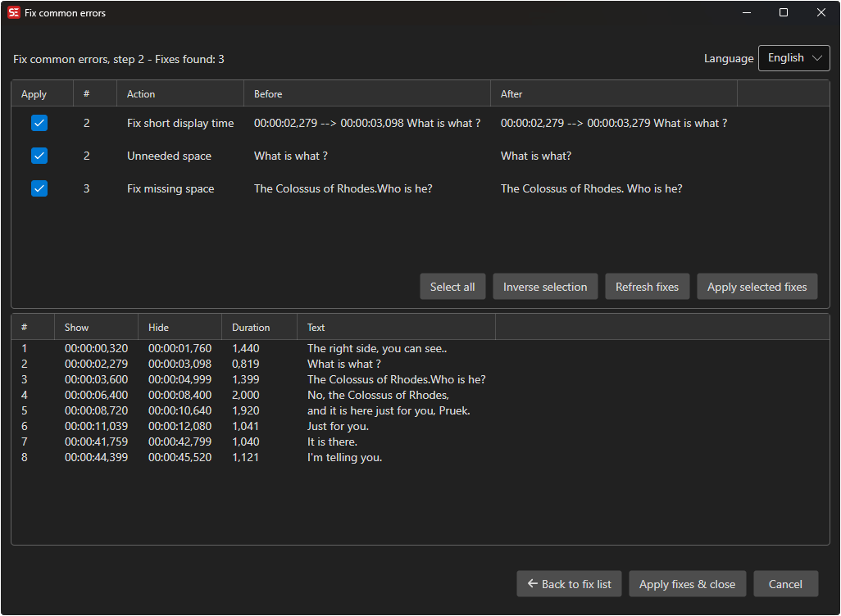Select subtitle row 'I'm telling you.'
The width and height of the screenshot is (841, 616).
pyautogui.click(x=344, y=457)
